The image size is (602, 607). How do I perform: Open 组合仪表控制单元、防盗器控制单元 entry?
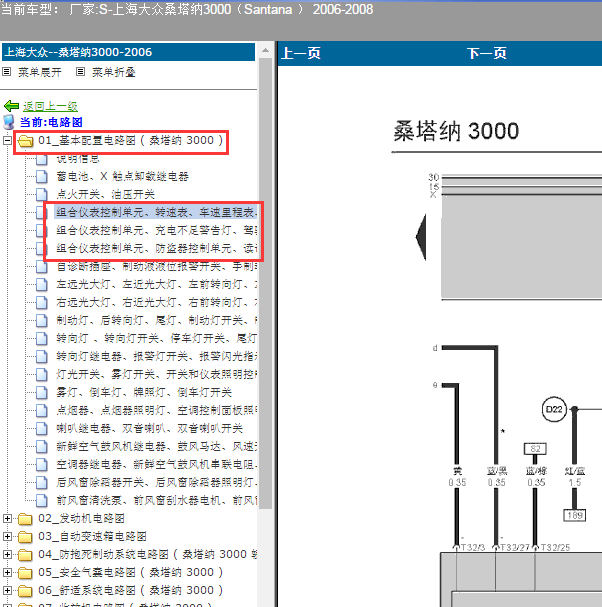pos(156,248)
